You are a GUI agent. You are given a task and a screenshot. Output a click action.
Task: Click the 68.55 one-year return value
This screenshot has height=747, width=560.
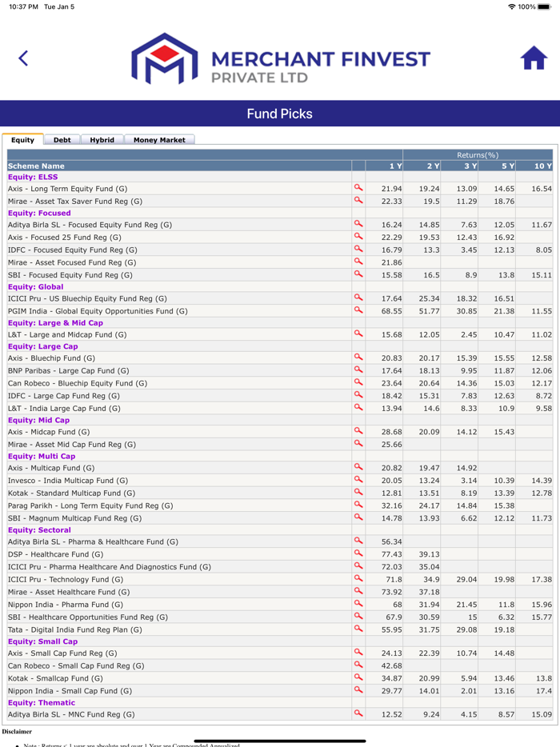pyautogui.click(x=392, y=311)
